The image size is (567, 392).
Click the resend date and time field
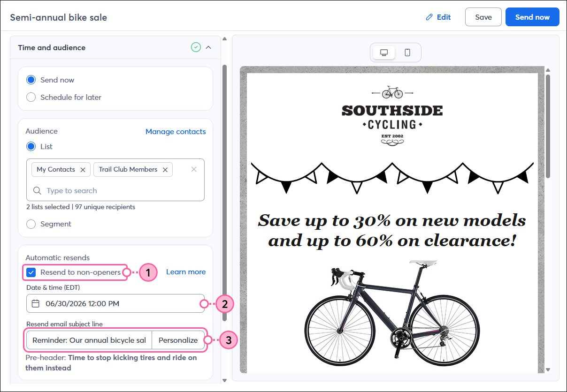[x=115, y=303]
